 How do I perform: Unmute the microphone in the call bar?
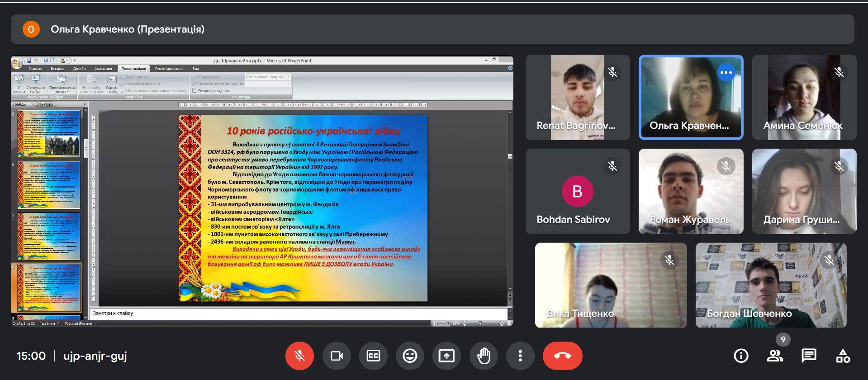tap(299, 356)
